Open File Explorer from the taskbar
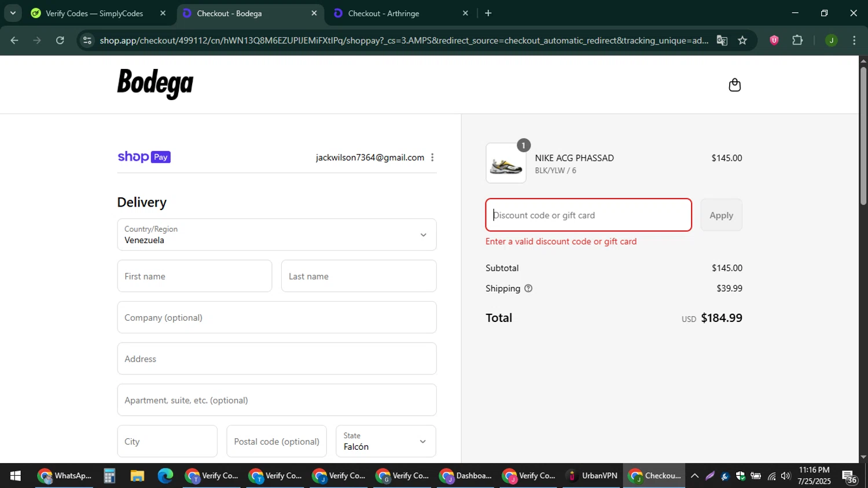868x488 pixels. [x=137, y=476]
